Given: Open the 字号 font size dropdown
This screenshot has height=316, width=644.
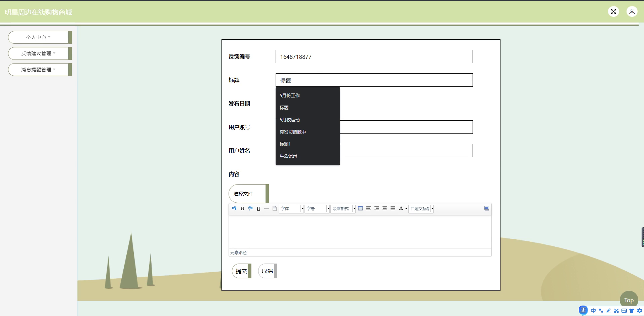Looking at the screenshot, I should coord(317,209).
